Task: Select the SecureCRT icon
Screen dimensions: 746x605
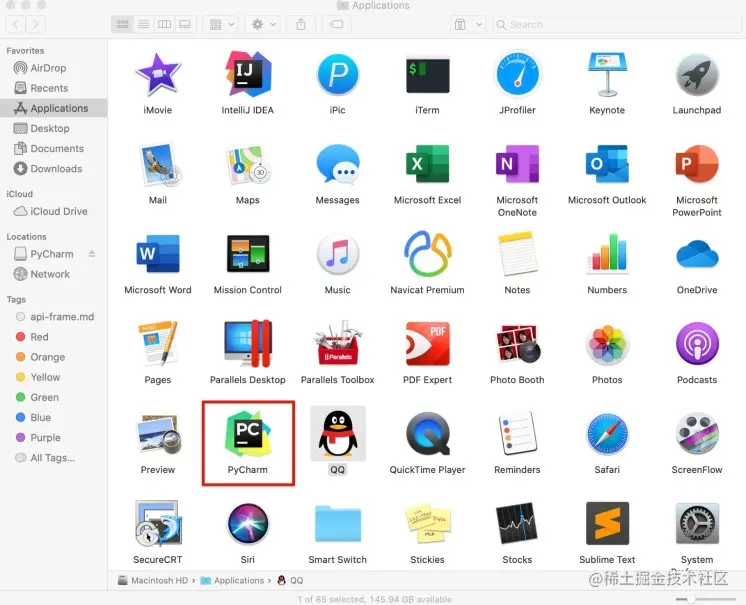Action: coord(158,523)
